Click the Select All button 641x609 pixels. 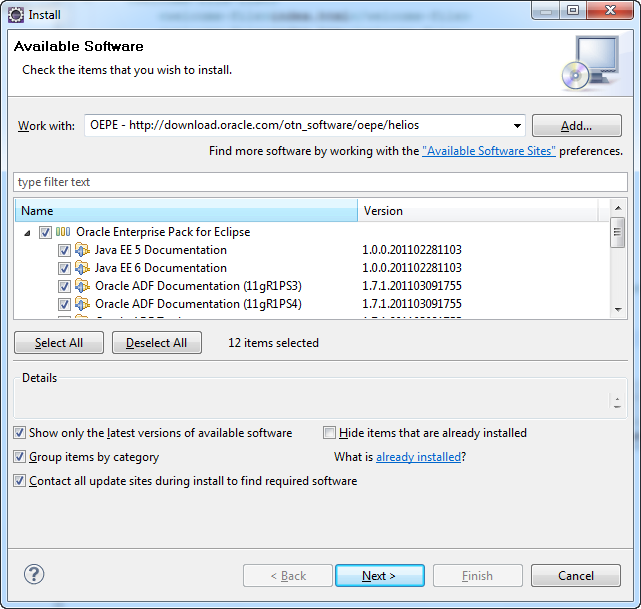59,343
